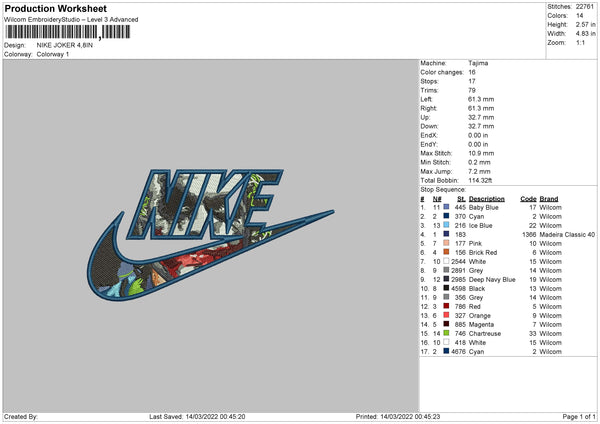The height and width of the screenshot is (424, 600).
Task: Click the Max Jump value '7.2 mm'
Action: click(x=479, y=171)
